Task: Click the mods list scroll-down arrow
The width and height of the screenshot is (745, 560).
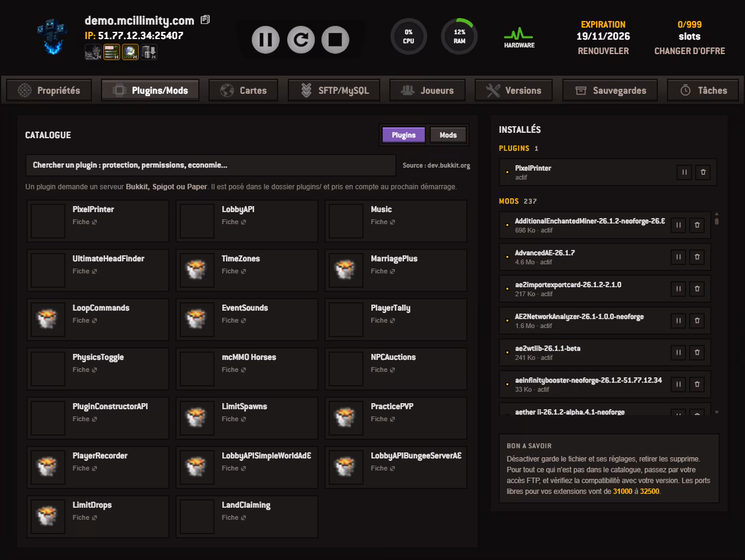Action: (x=717, y=412)
